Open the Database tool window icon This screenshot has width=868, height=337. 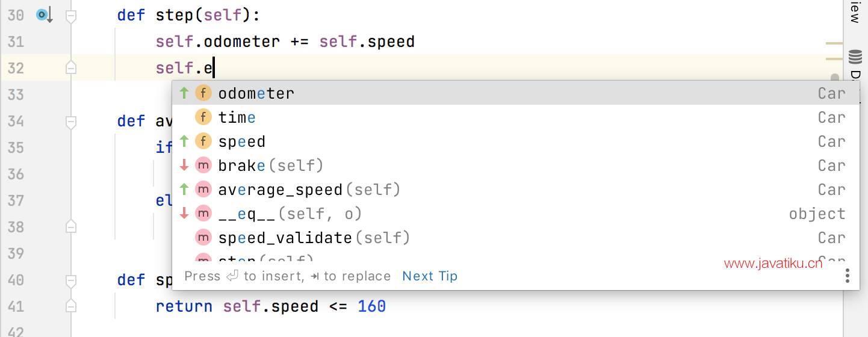(x=855, y=58)
